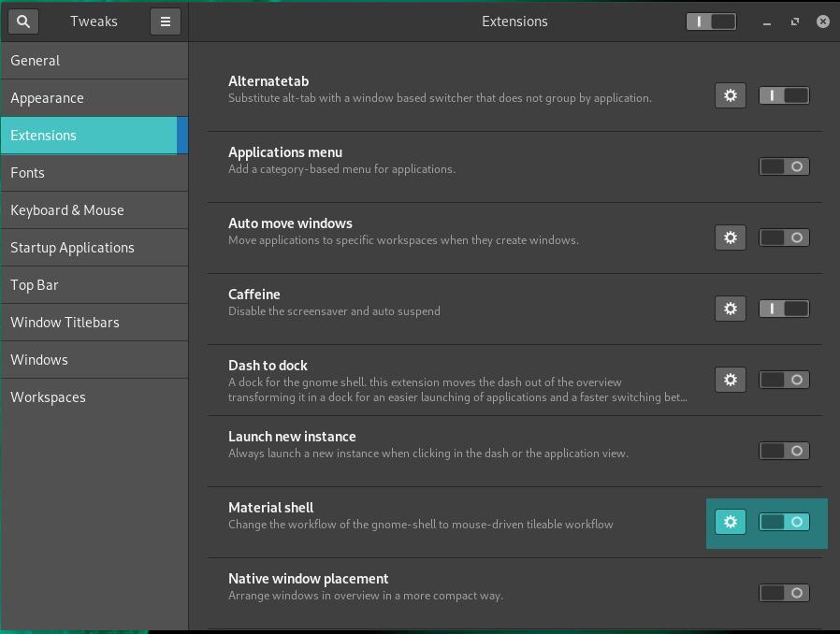Open Material shell settings gear
The width and height of the screenshot is (840, 634).
click(731, 522)
